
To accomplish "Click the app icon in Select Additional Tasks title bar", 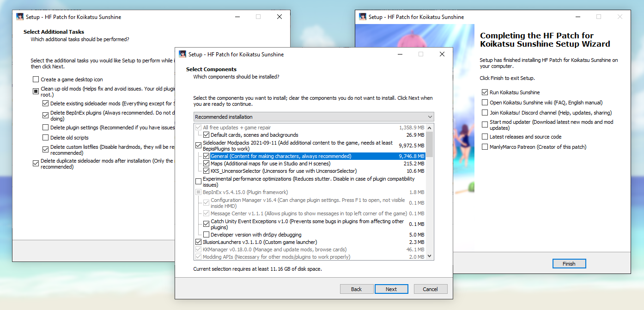I will (x=20, y=17).
